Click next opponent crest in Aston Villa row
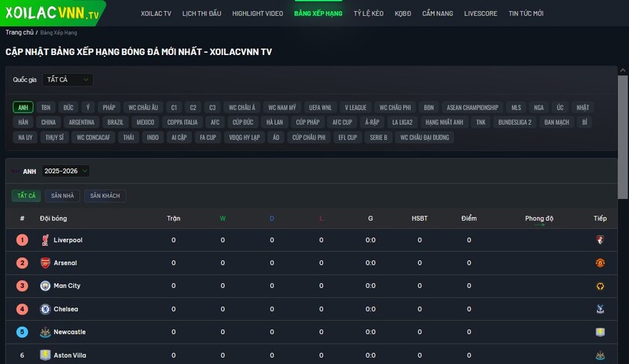Image resolution: width=629 pixels, height=364 pixels. (600, 355)
